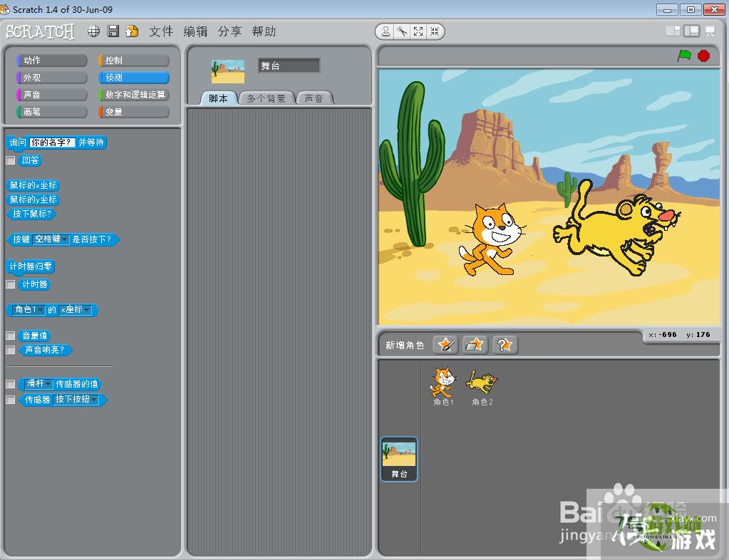Image resolution: width=729 pixels, height=560 pixels.
Task: Select the 舞台 stage thumbnail in sprite list
Action: [x=399, y=459]
